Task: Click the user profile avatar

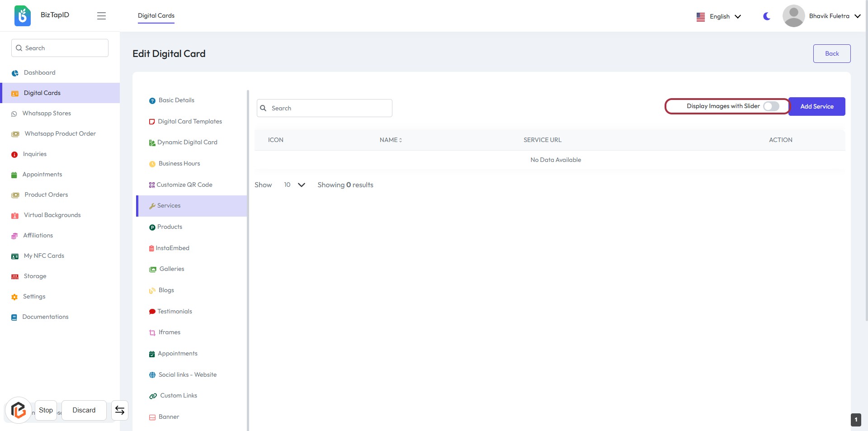Action: point(793,16)
